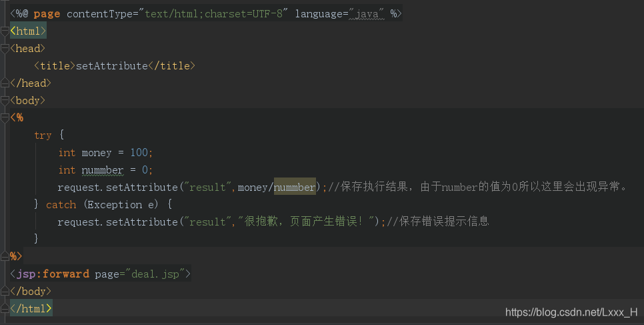
Task: Toggle the fold marker beside closing </html> tag
Action: (5, 308)
